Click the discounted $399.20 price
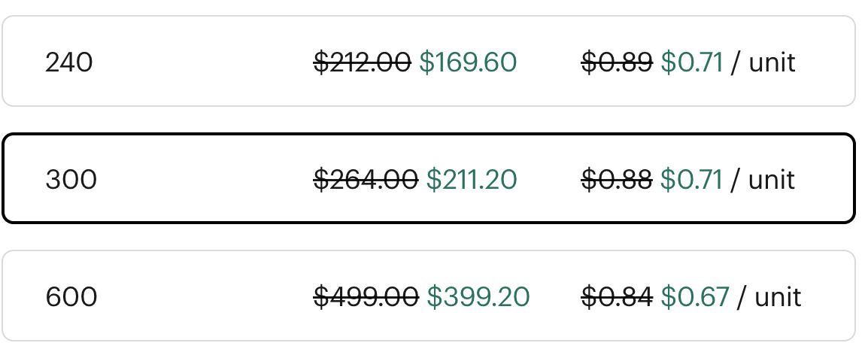 478,297
